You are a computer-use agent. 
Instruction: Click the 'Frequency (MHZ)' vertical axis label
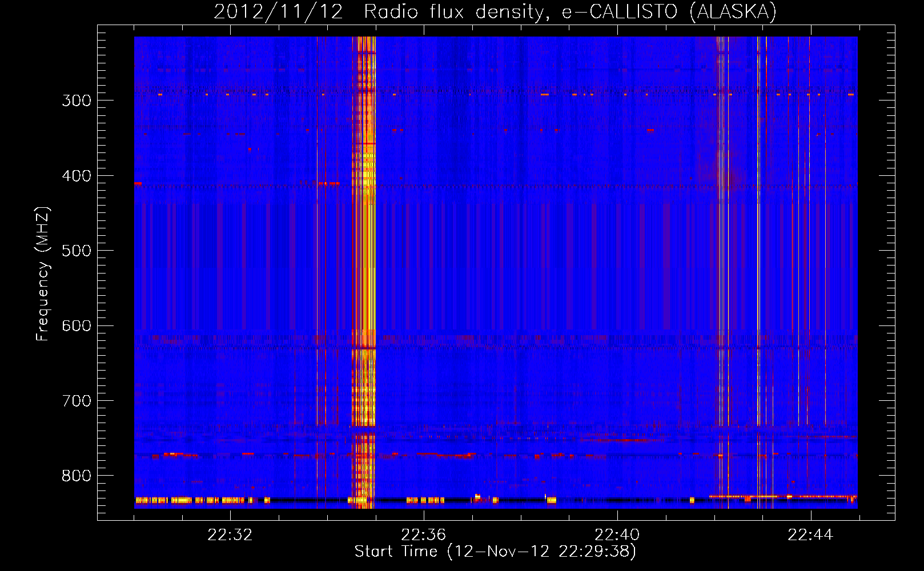point(43,274)
